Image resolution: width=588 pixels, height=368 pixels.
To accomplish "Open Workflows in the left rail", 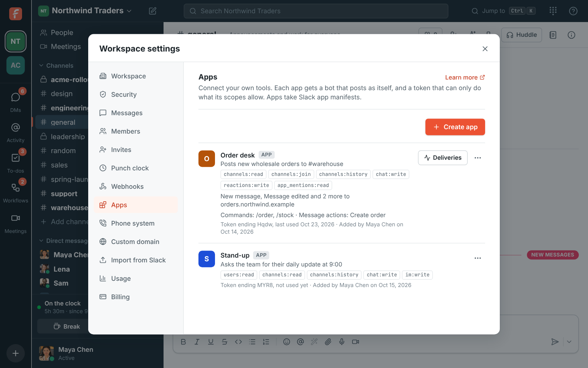I will (15, 192).
